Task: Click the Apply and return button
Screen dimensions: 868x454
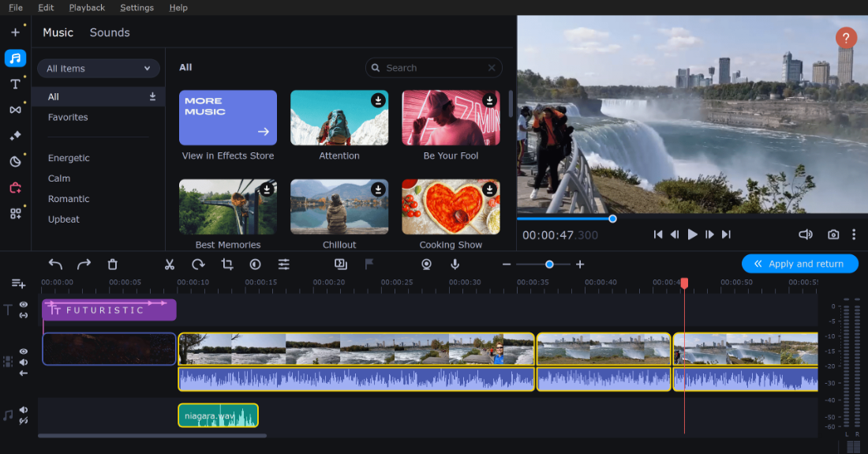Action: (x=800, y=264)
